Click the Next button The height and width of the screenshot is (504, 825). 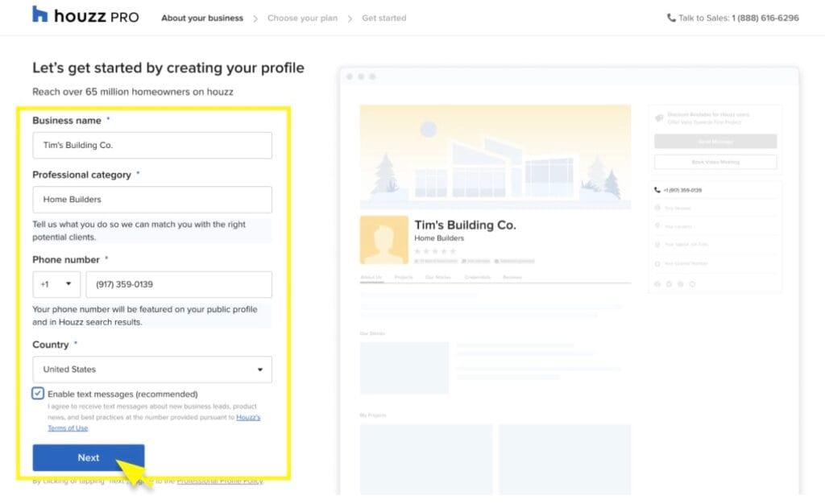pos(88,457)
